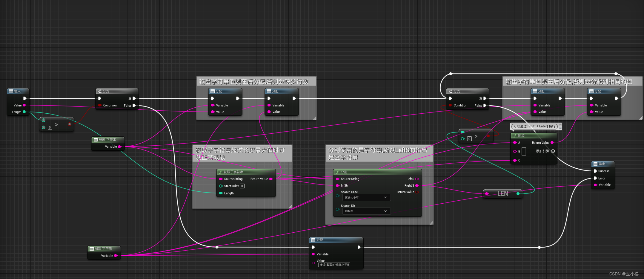Viewport: 644px width, 279px height.
Task: Click the 真 exec pin on second 分支 node
Action: pos(485,98)
